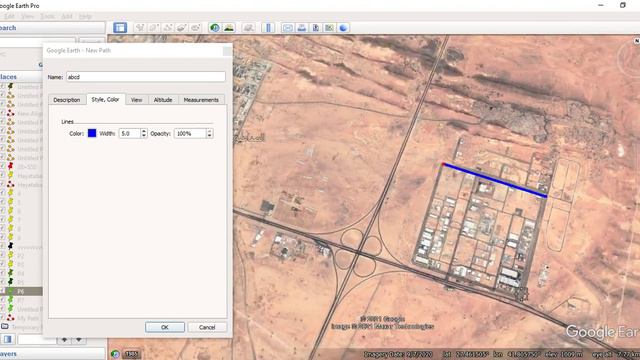Toggle sunlight across the landscape icon
Image resolution: width=640 pixels, height=360 pixels.
[x=229, y=28]
